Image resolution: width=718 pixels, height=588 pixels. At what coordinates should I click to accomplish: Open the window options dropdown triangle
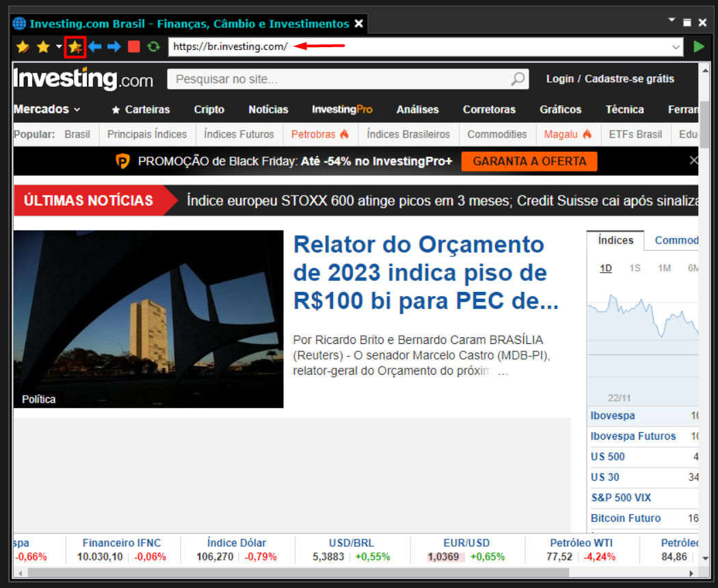(x=672, y=20)
